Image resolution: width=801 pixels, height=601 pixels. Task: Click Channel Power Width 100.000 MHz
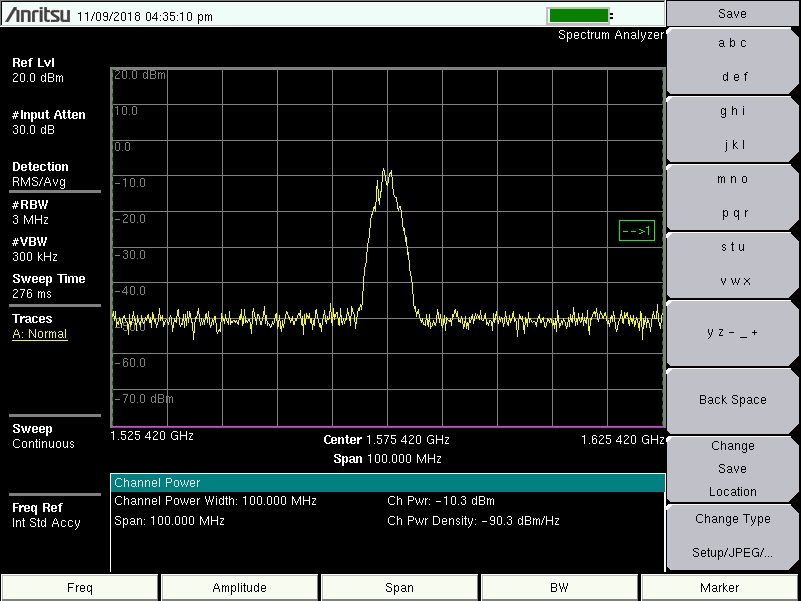coord(215,501)
